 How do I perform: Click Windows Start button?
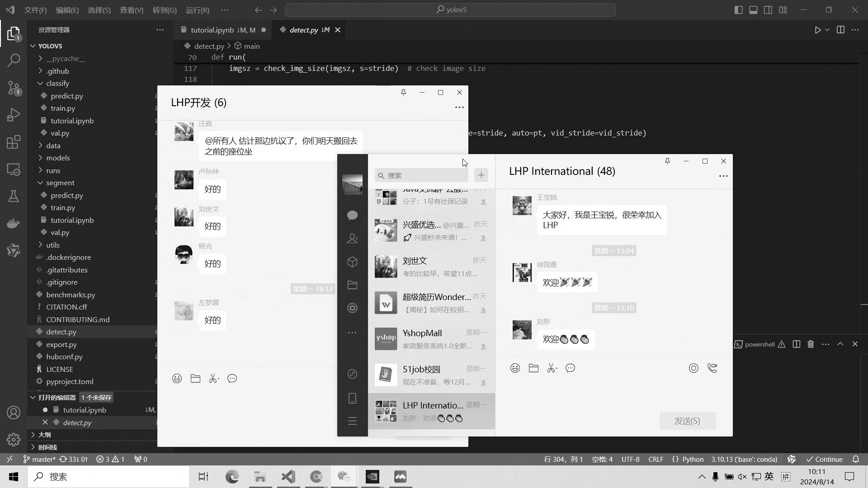[14, 477]
